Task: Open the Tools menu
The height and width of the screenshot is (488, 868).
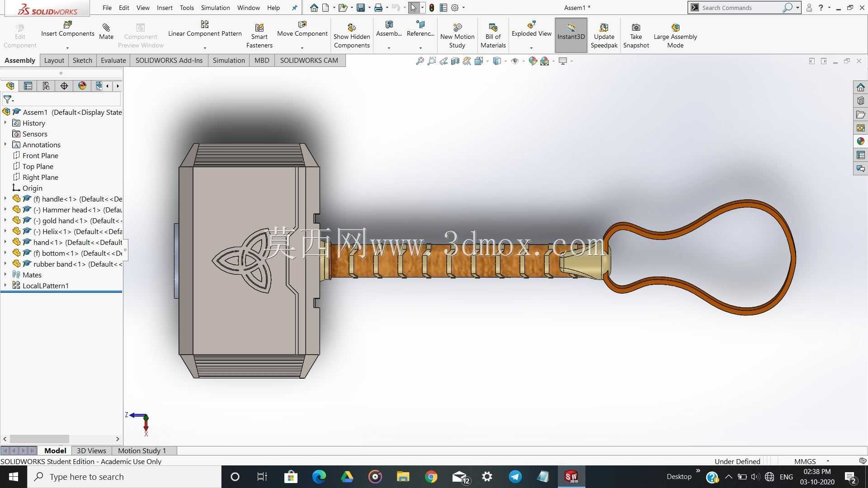Action: (187, 8)
